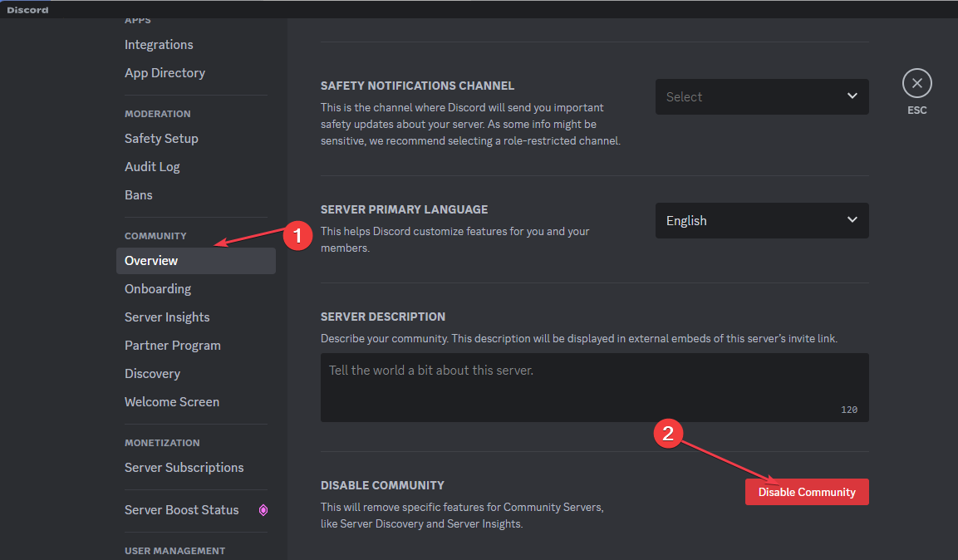
Task: Click the Disable Community heading text
Action: pyautogui.click(x=382, y=485)
